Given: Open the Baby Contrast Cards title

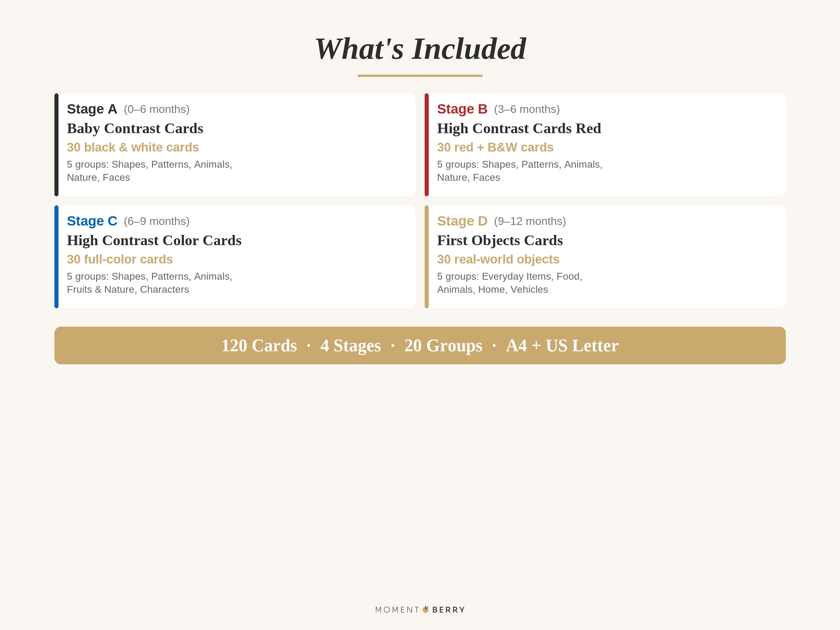Looking at the screenshot, I should 135,128.
